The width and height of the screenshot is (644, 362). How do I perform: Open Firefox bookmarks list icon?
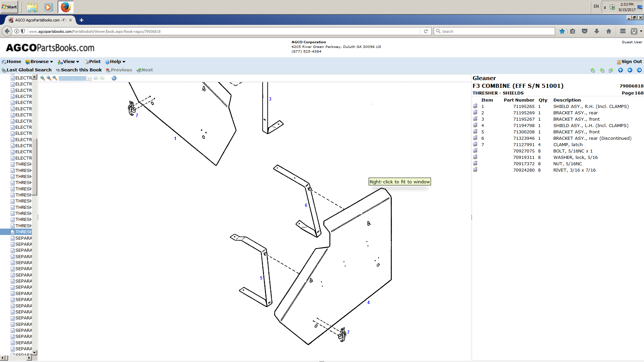[x=573, y=31]
